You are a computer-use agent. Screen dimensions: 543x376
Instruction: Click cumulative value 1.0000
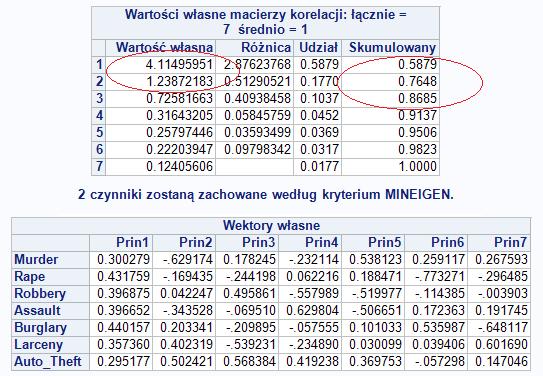tap(417, 166)
